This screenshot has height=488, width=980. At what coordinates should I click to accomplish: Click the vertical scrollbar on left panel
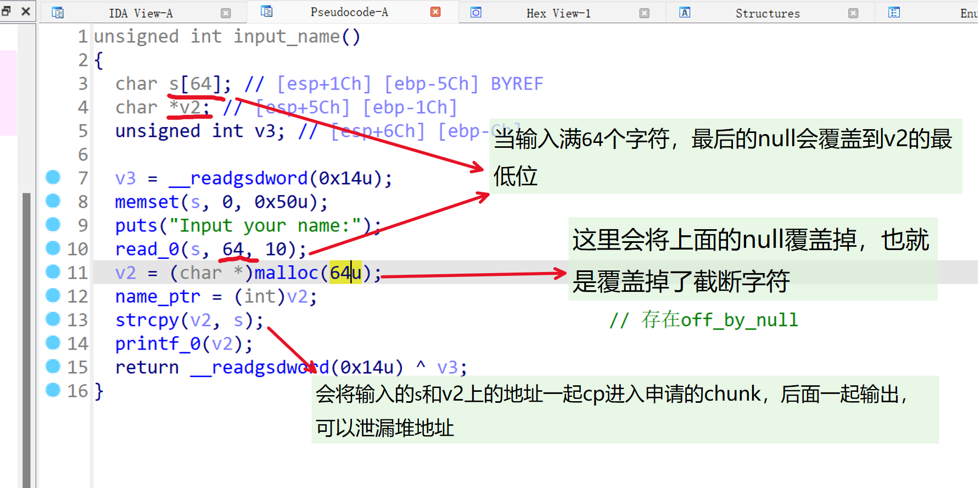point(26,340)
